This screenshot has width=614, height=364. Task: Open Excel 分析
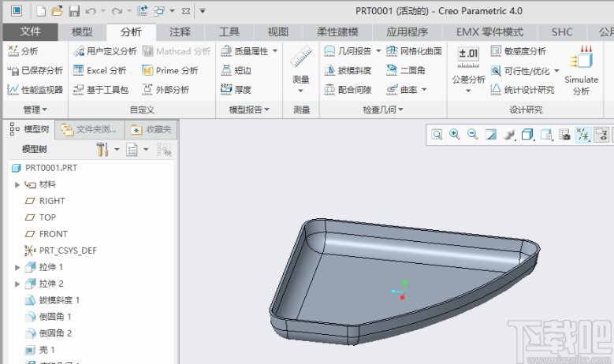point(100,70)
